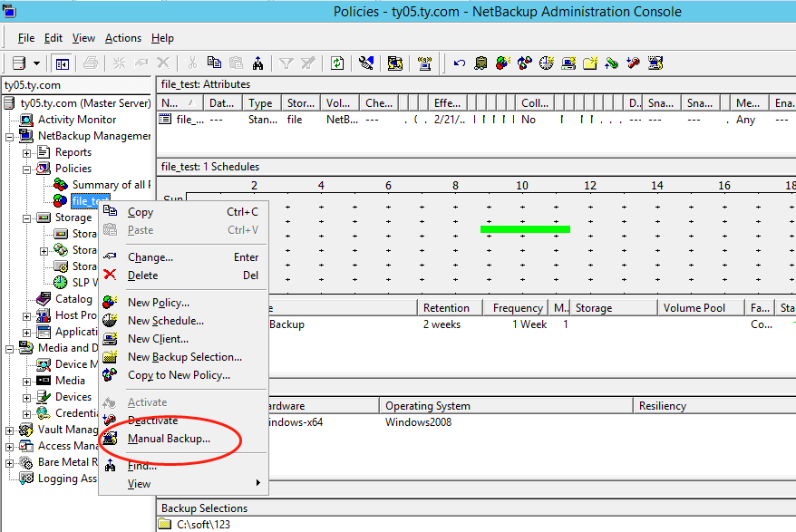
Task: Click the Retention column header
Action: click(x=449, y=307)
